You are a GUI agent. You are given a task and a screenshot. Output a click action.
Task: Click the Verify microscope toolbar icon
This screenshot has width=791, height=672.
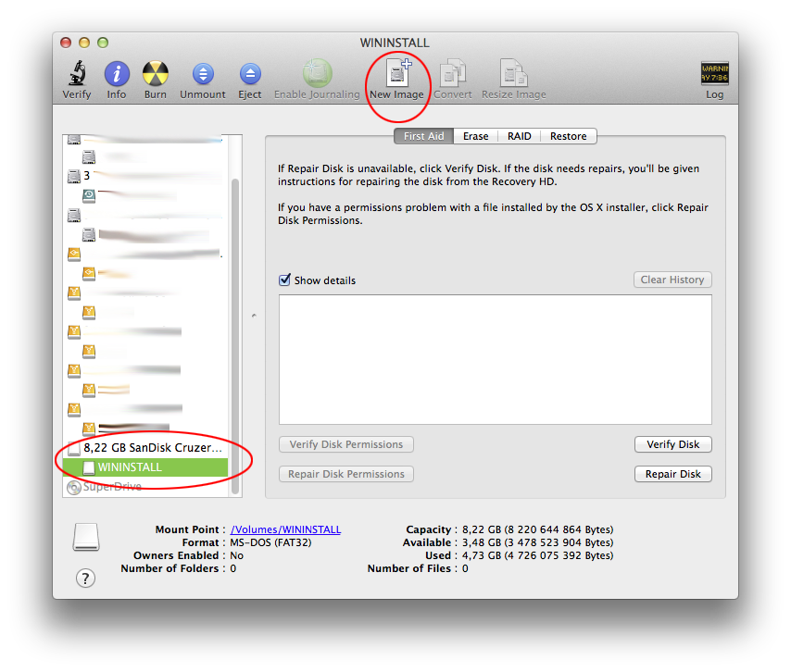pos(77,74)
